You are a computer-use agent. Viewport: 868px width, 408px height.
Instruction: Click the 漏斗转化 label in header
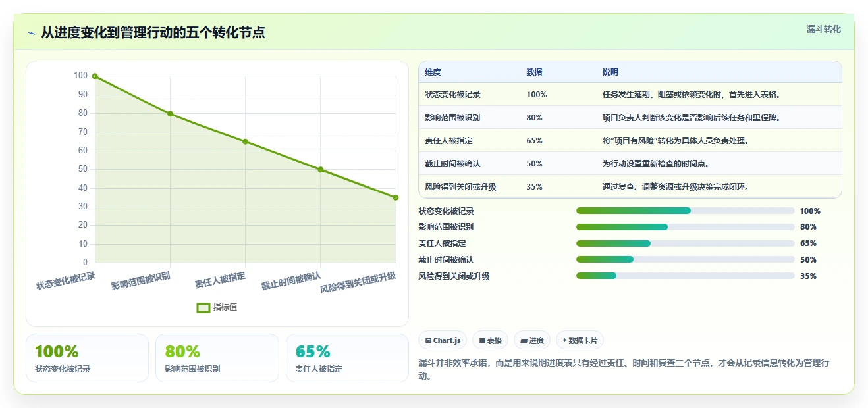pos(823,29)
